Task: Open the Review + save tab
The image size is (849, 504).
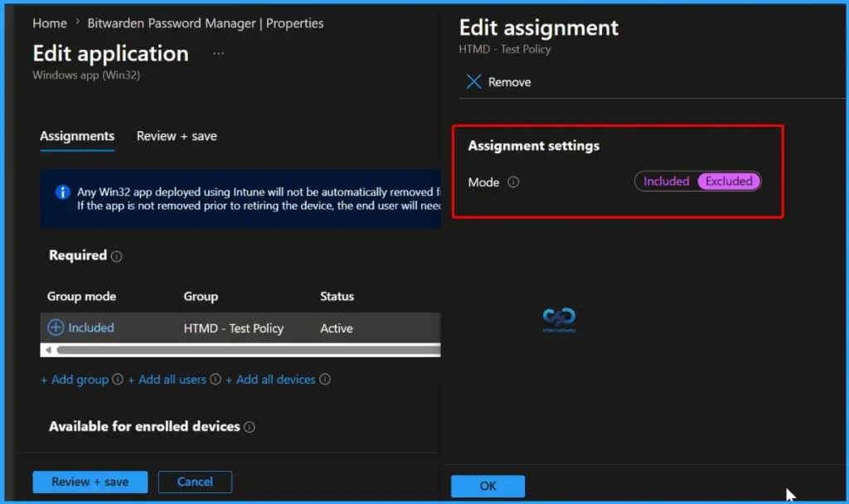Action: (177, 137)
